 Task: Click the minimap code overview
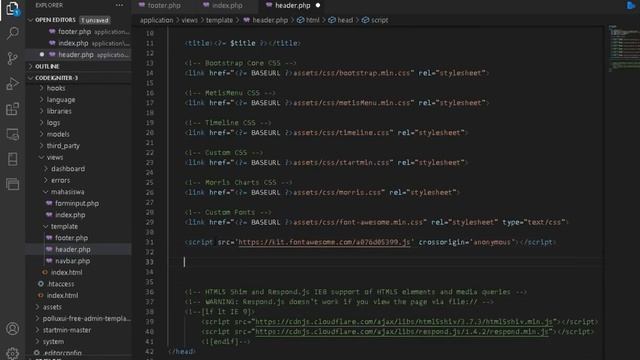pos(624,48)
